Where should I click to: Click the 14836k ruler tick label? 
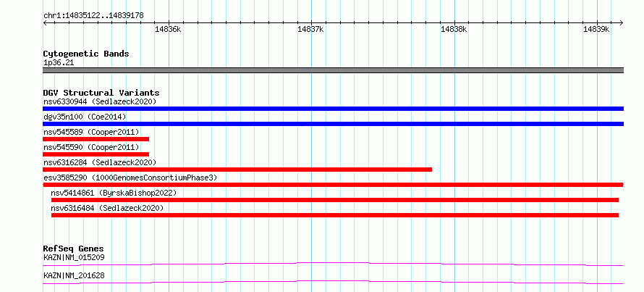tap(169, 29)
